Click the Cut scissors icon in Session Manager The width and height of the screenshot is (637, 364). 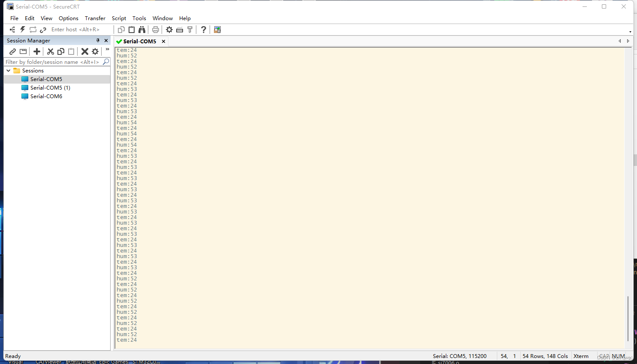click(x=51, y=51)
